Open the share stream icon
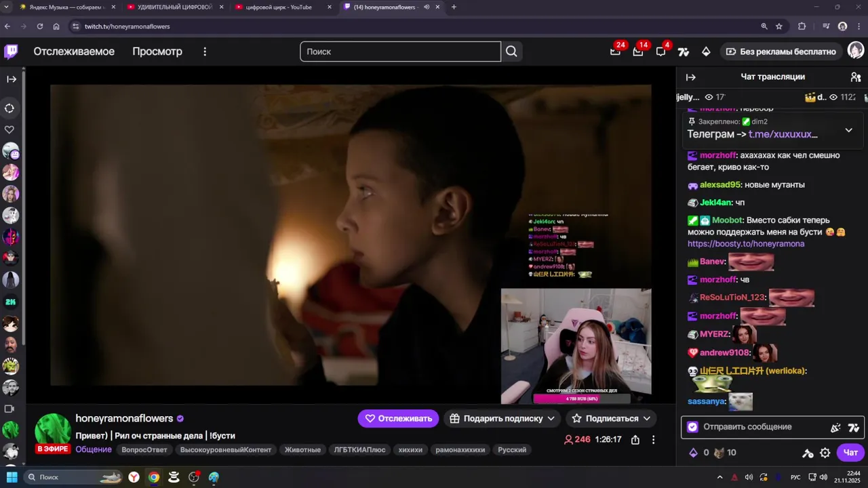 click(x=635, y=439)
